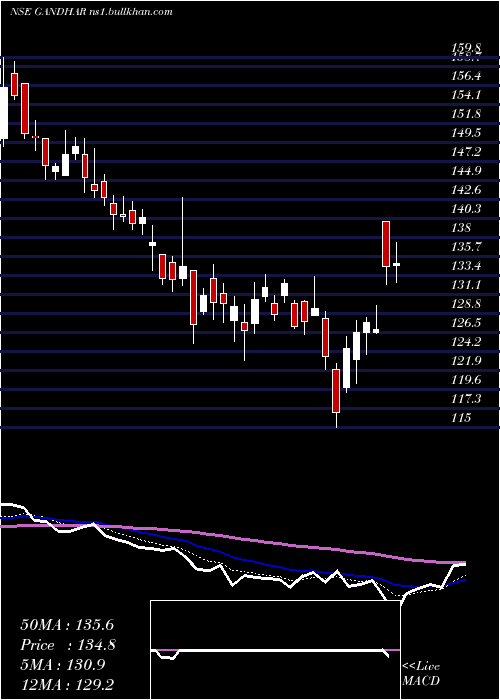Click the 5MA : 130.9 readout
This screenshot has height=700, width=500.
62,665
